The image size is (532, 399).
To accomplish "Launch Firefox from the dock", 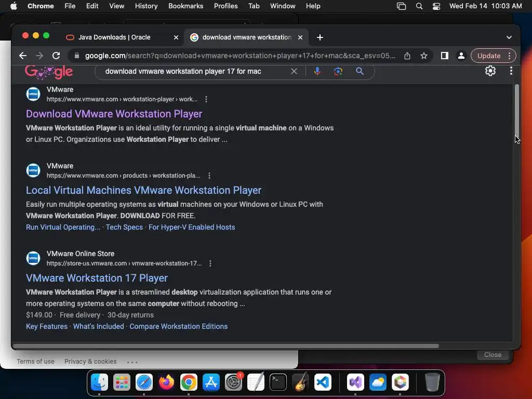I will click(167, 382).
